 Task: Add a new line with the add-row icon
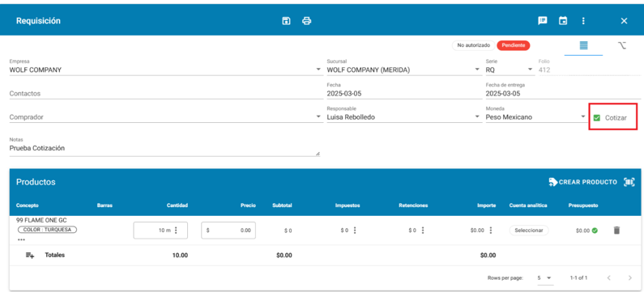coord(30,255)
